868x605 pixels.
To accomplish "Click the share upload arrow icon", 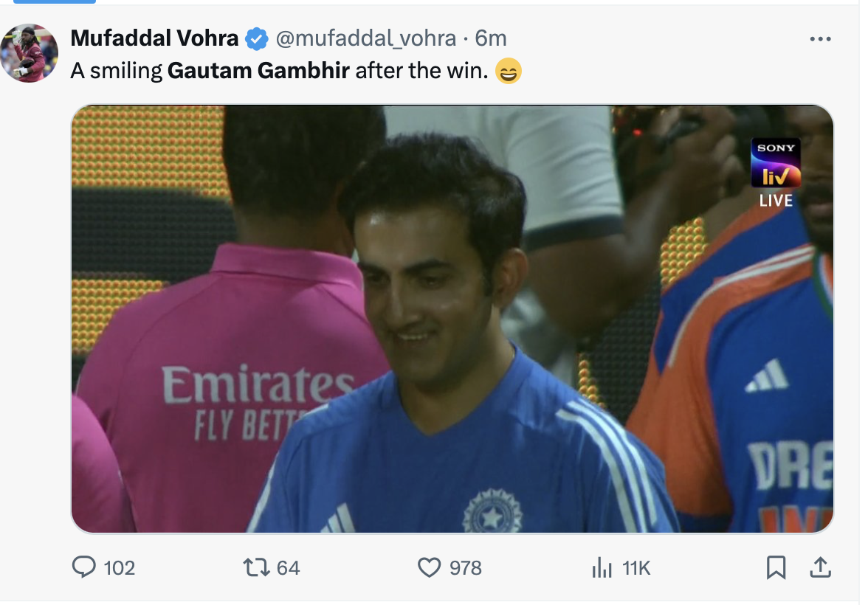I will pos(820,567).
